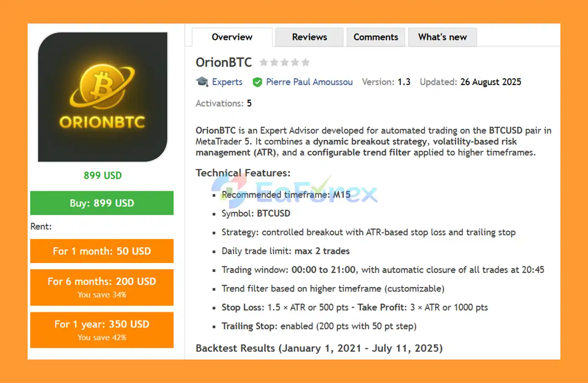588x383 pixels.
Task: Go to the What's new tab
Action: 442,37
